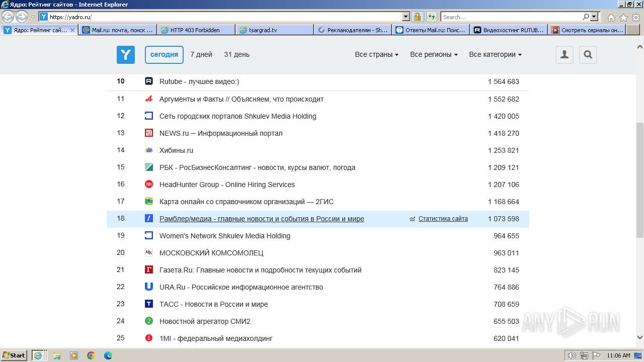Switch to the HTTP 403 Forbidden tab
Screen dimensions: 644x362
coord(196,30)
